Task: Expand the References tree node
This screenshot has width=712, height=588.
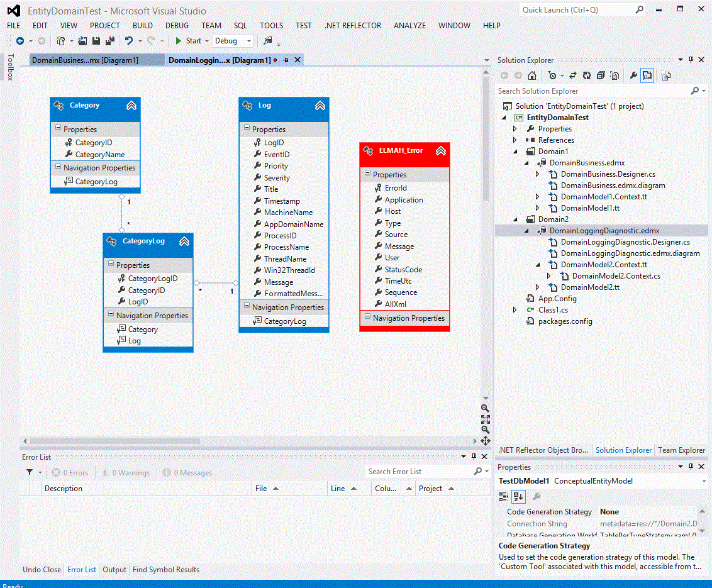Action: pyautogui.click(x=515, y=140)
